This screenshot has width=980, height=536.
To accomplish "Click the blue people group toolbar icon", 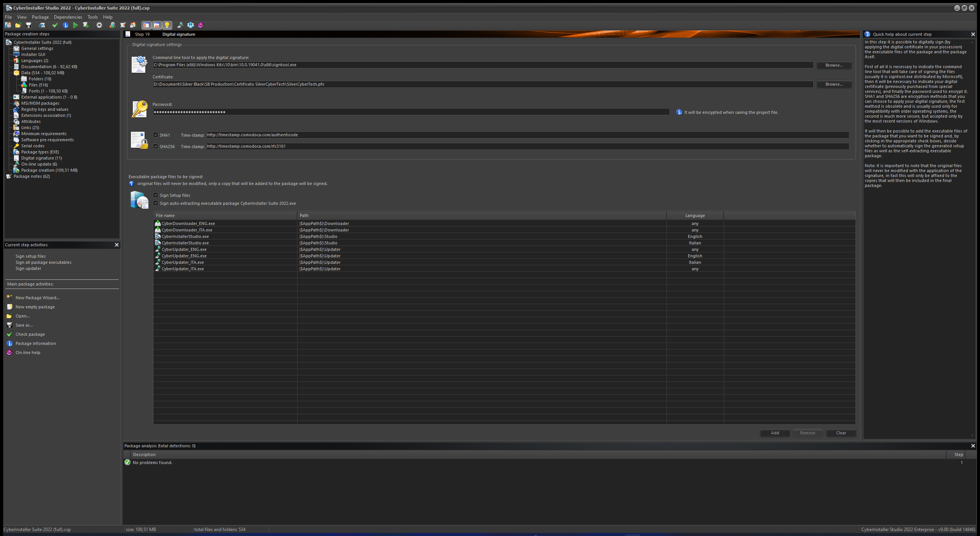I will coord(190,25).
